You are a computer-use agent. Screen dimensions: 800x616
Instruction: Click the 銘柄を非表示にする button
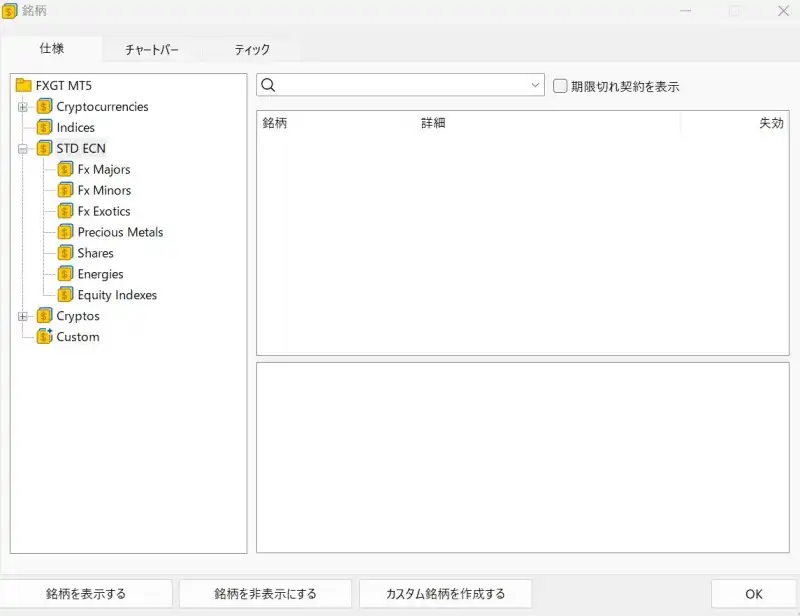pyautogui.click(x=265, y=594)
